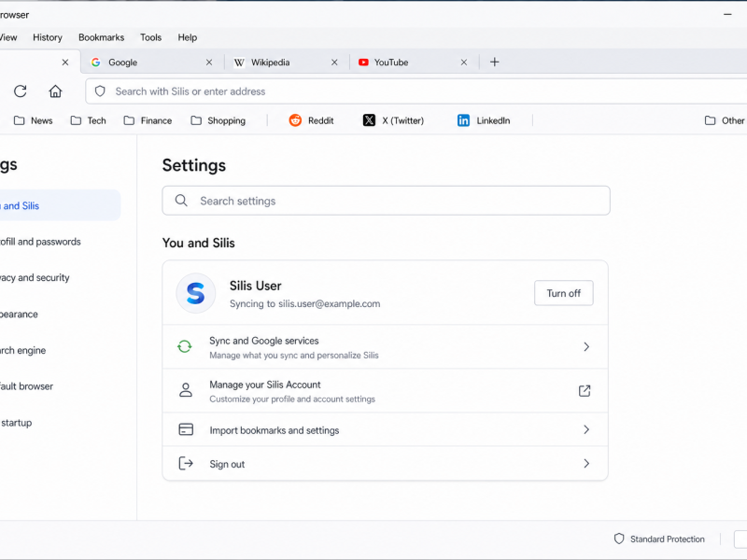Image resolution: width=747 pixels, height=560 pixels.
Task: Click the person icon for Silis Account
Action: point(186,390)
